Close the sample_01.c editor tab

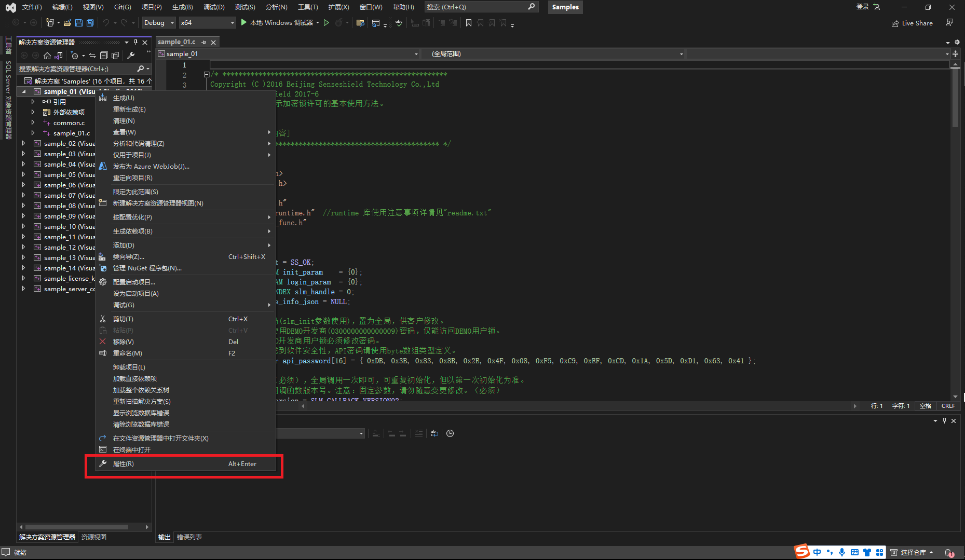[x=213, y=42]
